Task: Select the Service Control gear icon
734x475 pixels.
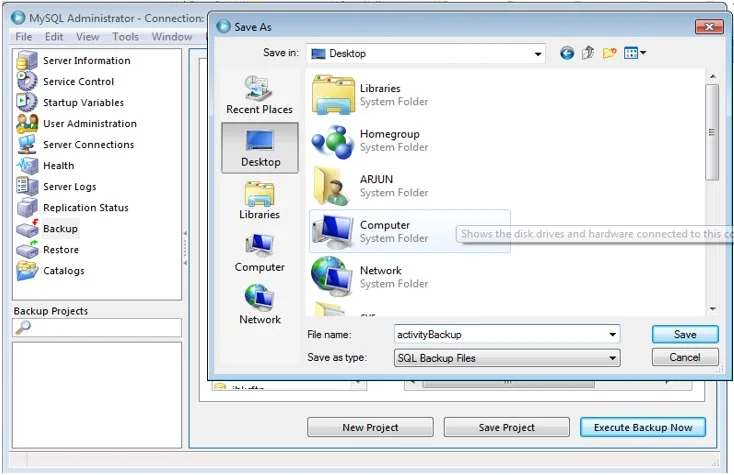Action: (27, 81)
